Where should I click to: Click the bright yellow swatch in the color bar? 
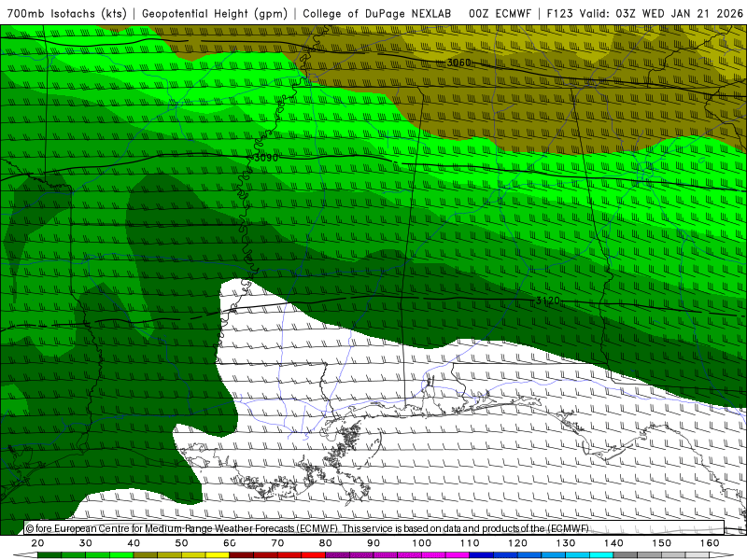coord(218,555)
